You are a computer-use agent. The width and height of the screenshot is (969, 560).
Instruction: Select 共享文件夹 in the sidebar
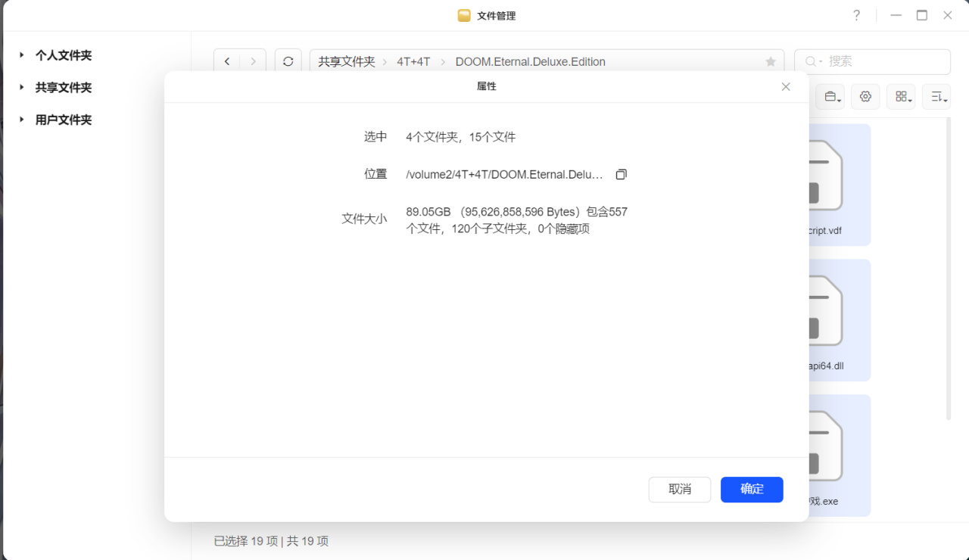pyautogui.click(x=64, y=87)
